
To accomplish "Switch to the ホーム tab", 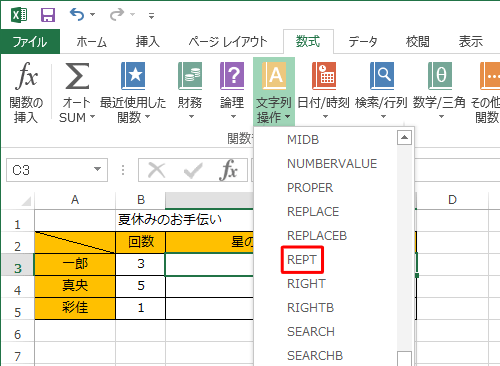I will pos(91,42).
